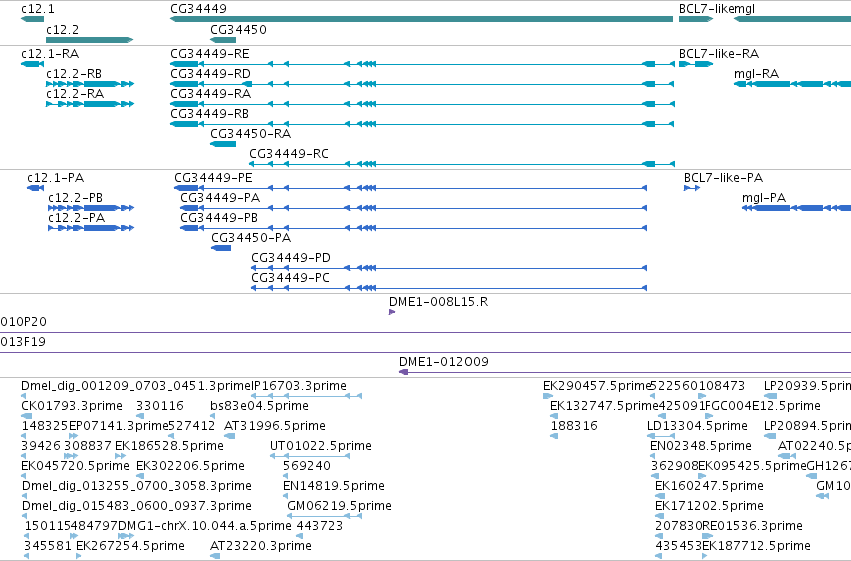Select the EN02348.5prime EST
Viewport: 851px width, 561px height.
(x=653, y=456)
